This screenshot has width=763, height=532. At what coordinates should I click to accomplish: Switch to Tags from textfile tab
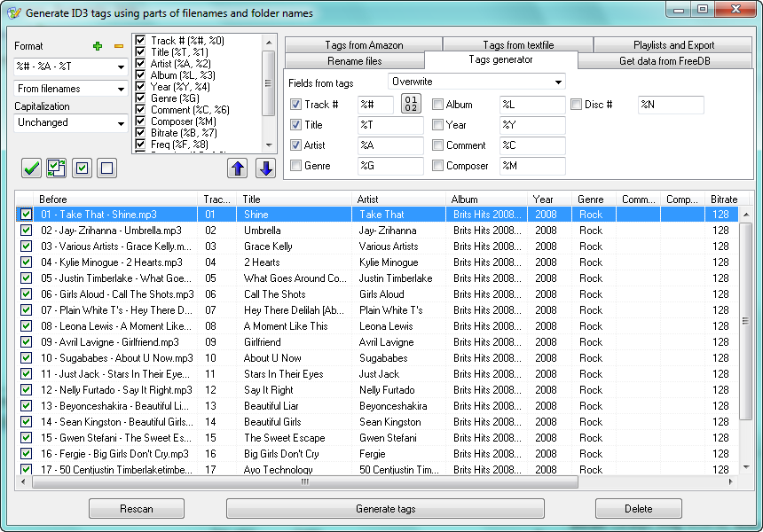point(518,44)
